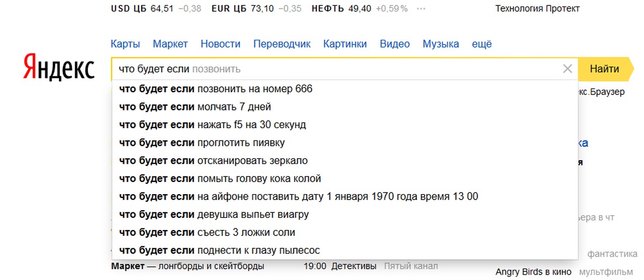Open the Музыка tab
The height and width of the screenshot is (280, 644).
[x=441, y=44]
